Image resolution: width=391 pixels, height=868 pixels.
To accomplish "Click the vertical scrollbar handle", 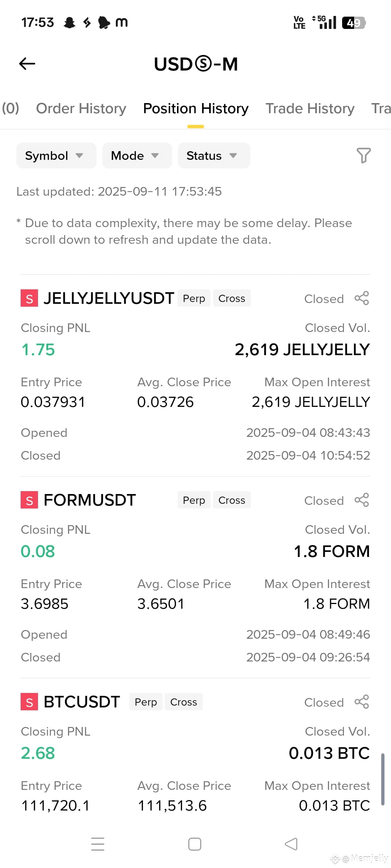I will [x=383, y=779].
